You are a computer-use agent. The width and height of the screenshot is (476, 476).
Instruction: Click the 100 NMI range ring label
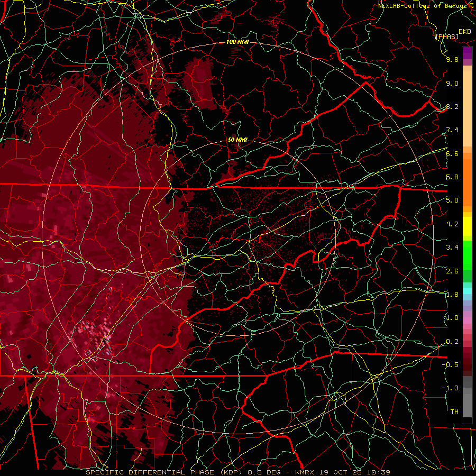pos(237,42)
